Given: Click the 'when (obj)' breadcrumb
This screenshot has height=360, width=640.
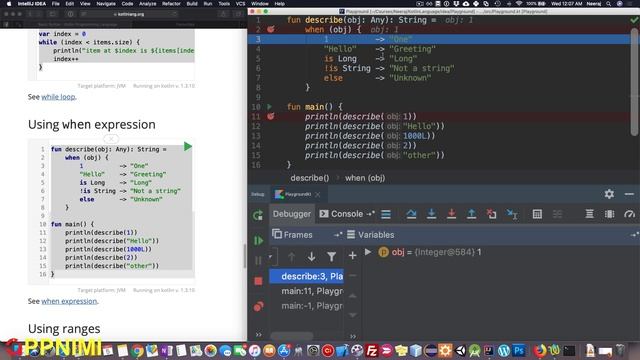Looking at the screenshot, I should tap(365, 178).
